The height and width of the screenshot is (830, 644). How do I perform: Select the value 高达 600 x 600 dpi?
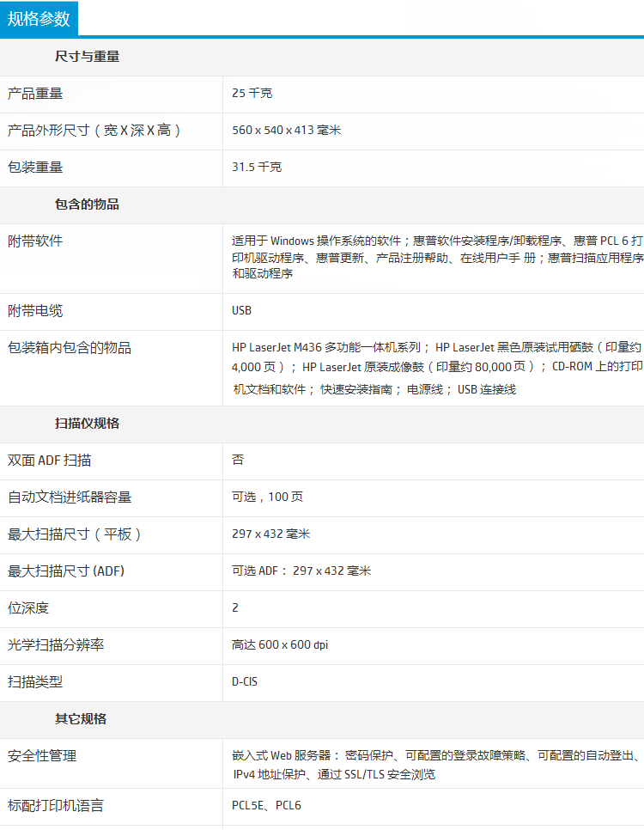click(x=280, y=645)
